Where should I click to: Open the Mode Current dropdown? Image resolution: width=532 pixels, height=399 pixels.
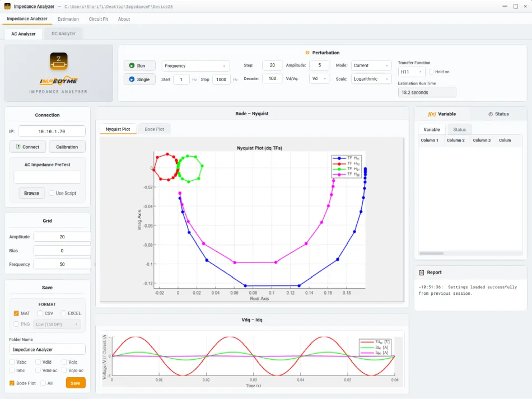coord(371,65)
